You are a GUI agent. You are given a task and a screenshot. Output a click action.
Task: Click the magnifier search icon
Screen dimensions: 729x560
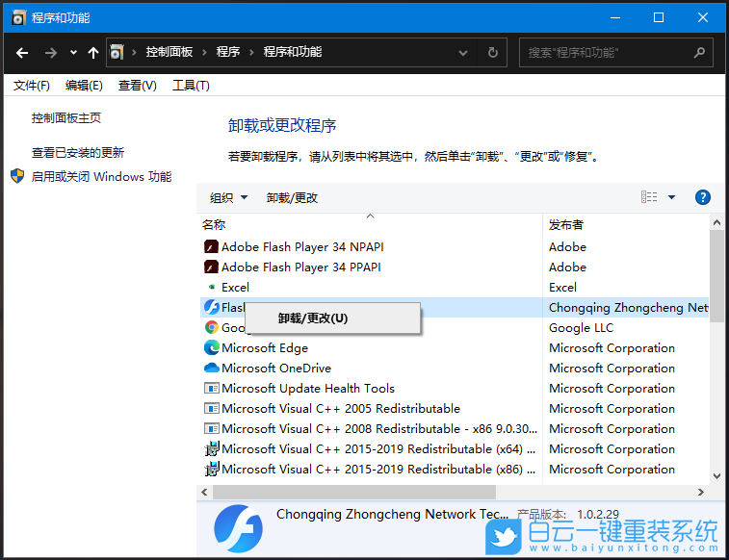[699, 53]
